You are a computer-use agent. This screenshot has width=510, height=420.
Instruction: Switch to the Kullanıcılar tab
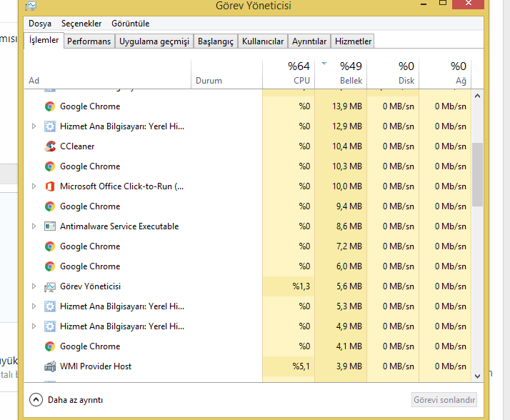tap(263, 41)
